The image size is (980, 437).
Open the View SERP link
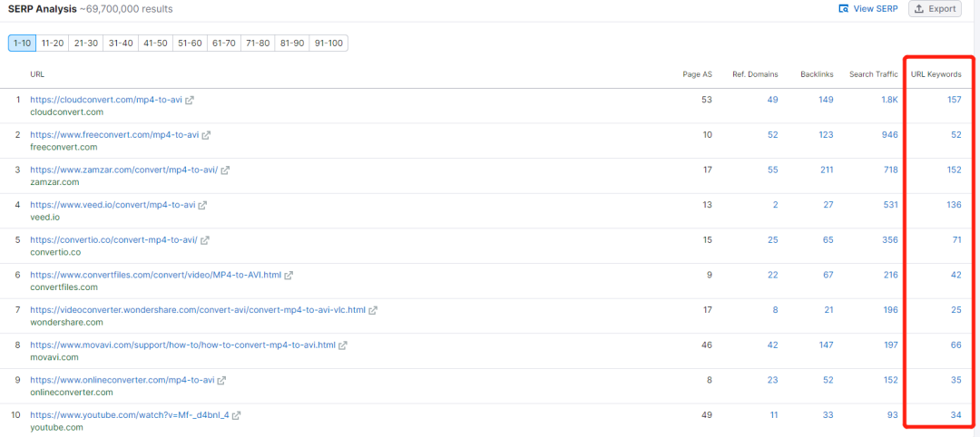[867, 9]
